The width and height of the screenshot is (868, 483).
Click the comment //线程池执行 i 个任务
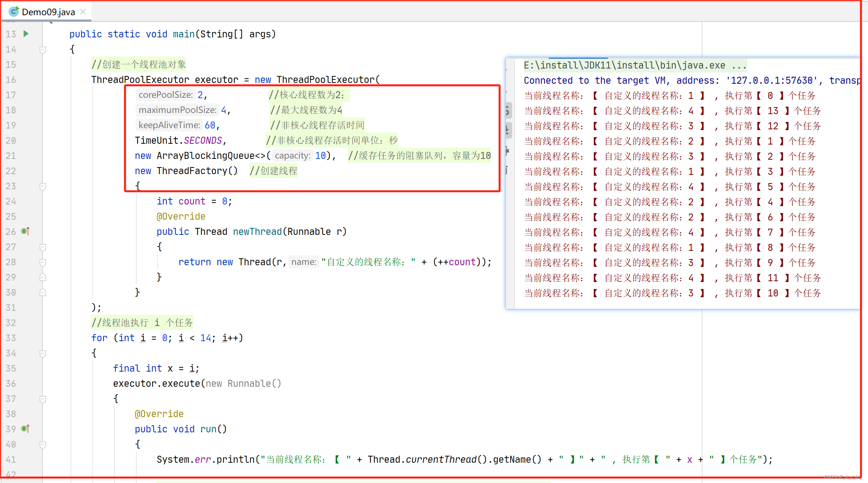pyautogui.click(x=142, y=323)
